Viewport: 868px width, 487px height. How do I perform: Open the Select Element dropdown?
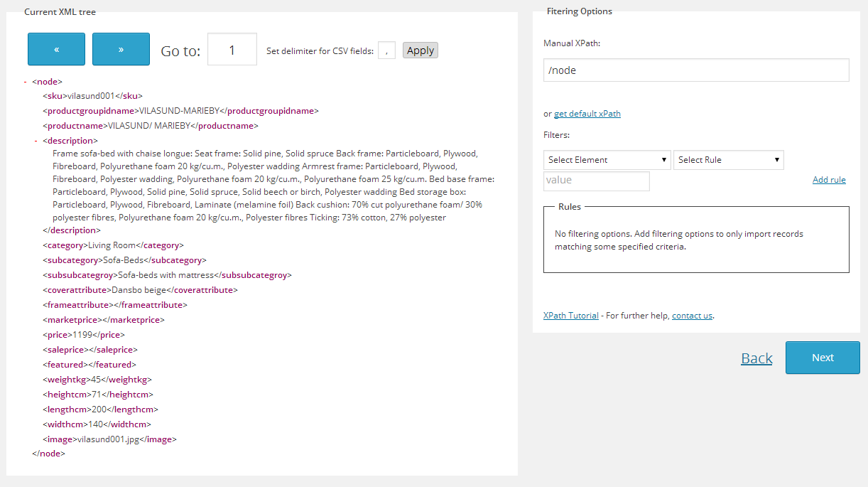pos(607,160)
